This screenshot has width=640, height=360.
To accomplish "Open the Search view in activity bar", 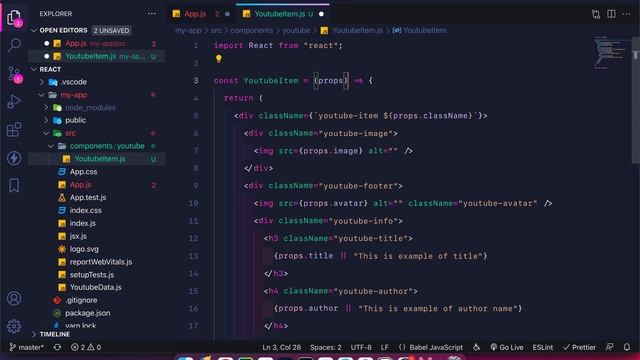I will [x=14, y=45].
